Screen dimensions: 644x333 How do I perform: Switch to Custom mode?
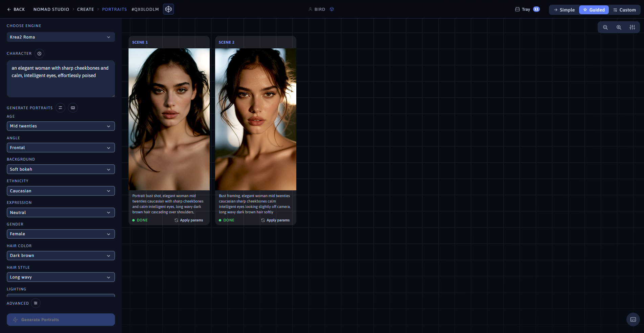(624, 10)
